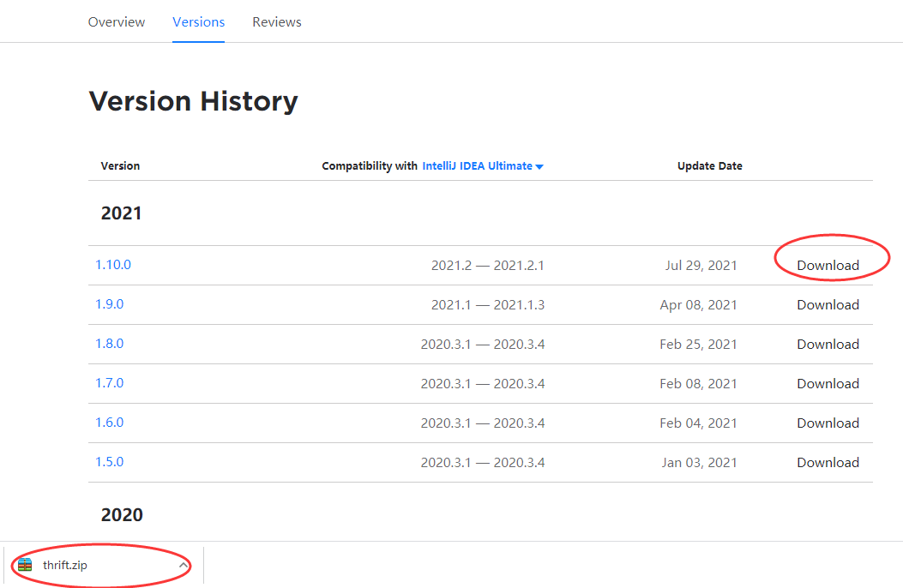Viewport: 903px width, 588px height.
Task: Download version 1.7.0 of the plugin
Action: pos(828,384)
